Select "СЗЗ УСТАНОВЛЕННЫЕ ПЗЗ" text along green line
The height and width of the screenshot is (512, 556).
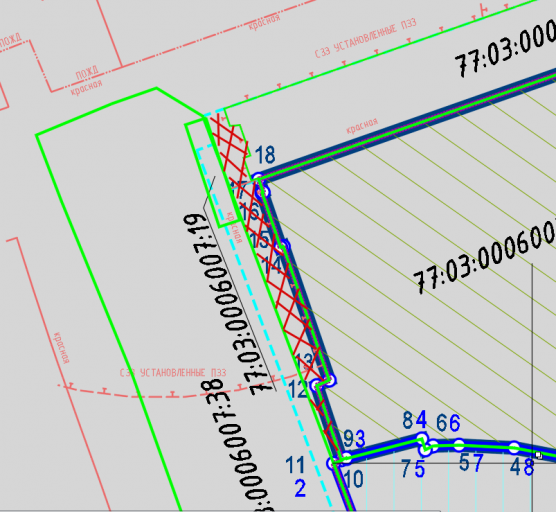coord(366,38)
